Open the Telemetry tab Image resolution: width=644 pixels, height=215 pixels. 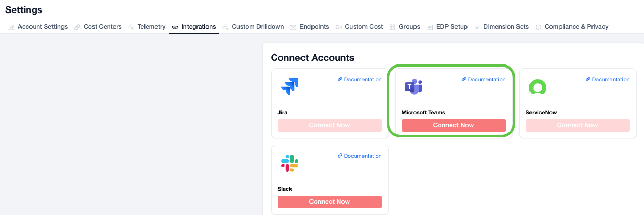[x=151, y=27]
